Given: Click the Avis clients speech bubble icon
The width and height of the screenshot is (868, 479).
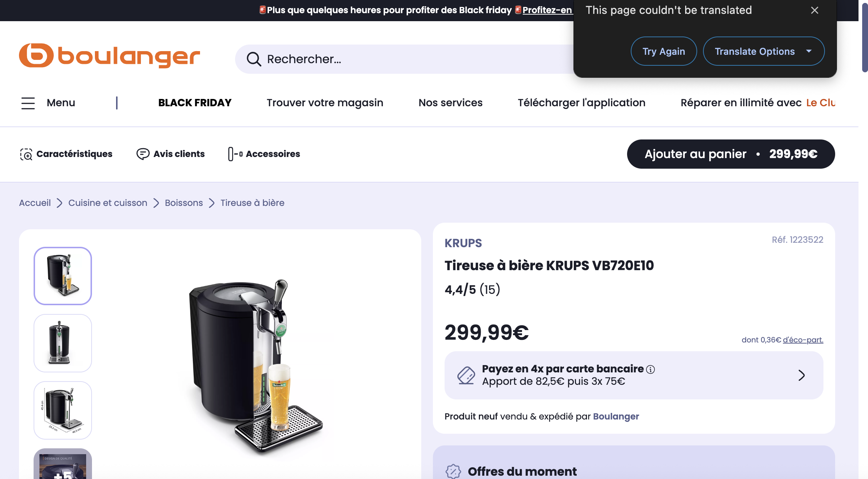Looking at the screenshot, I should 143,154.
